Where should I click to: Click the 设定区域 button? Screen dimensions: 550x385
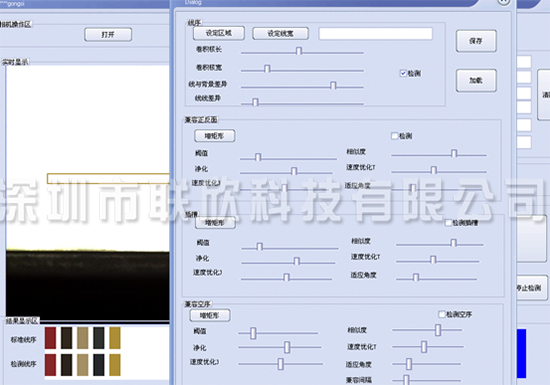pos(219,33)
